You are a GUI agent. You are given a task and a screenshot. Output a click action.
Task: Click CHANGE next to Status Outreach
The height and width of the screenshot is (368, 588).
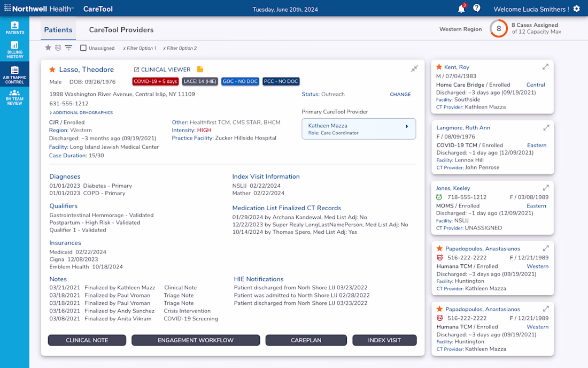[x=400, y=95]
